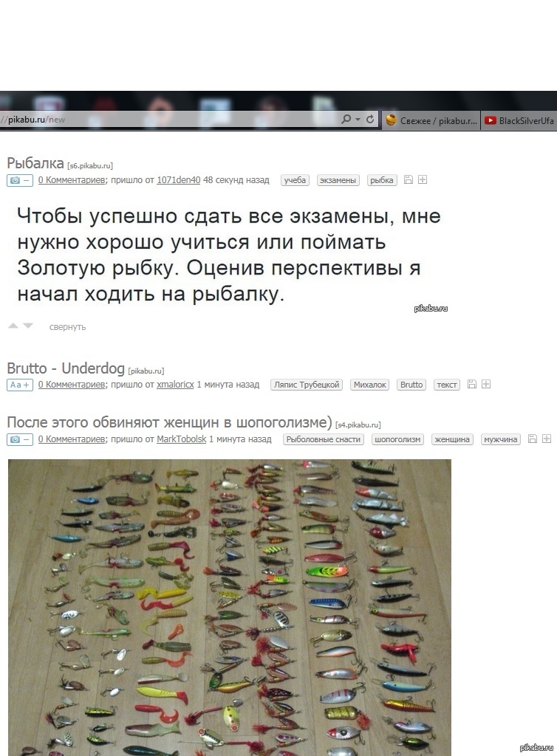Select the Ляпис Трубецкой tag

tap(307, 385)
